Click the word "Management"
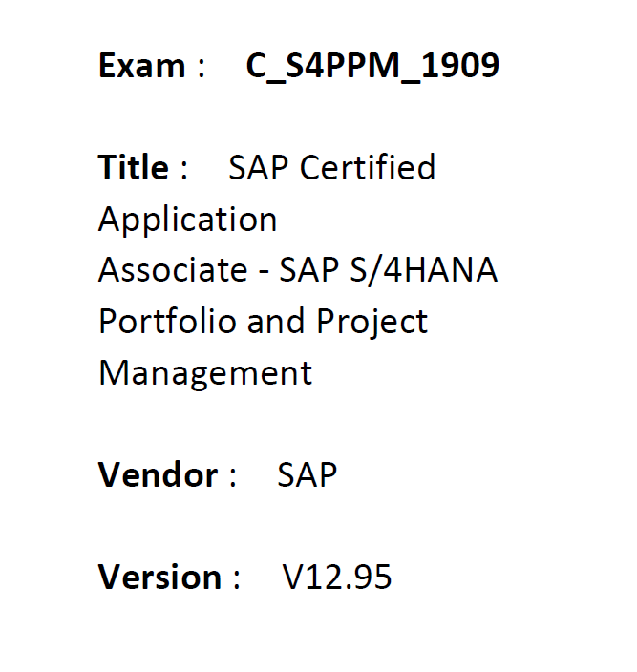 click(x=204, y=372)
